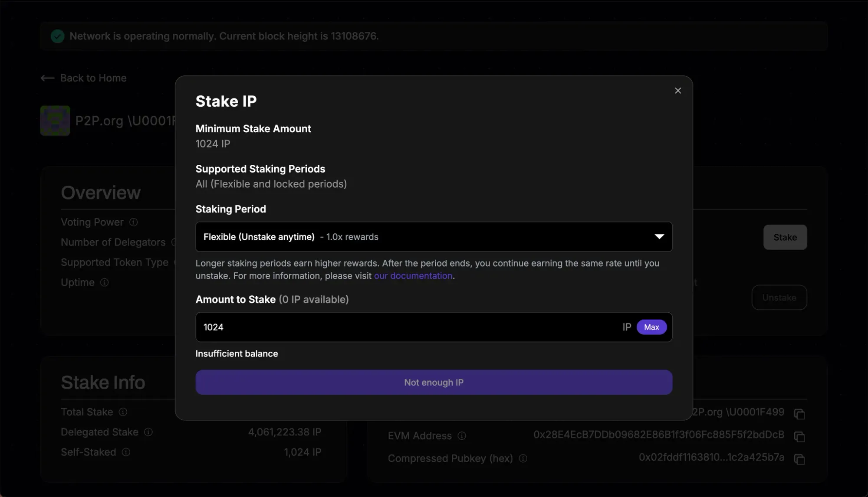Copy the P2P.org validator name
868x497 pixels.
(x=799, y=414)
